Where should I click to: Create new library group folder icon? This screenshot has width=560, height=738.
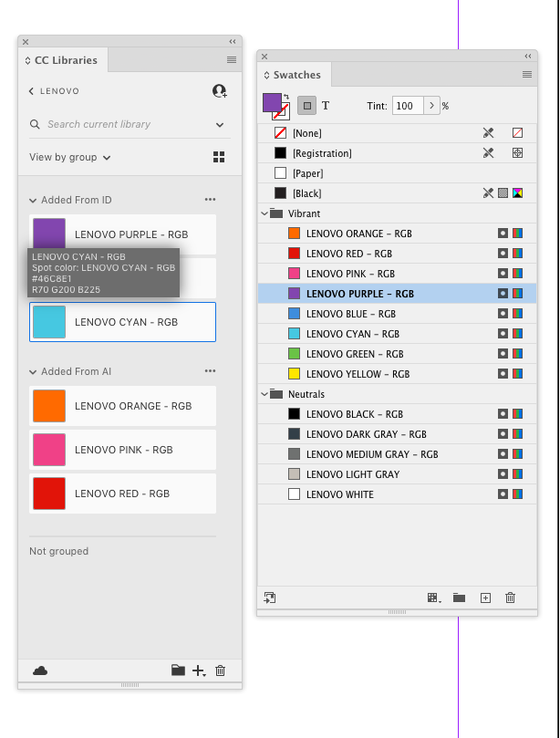(178, 670)
